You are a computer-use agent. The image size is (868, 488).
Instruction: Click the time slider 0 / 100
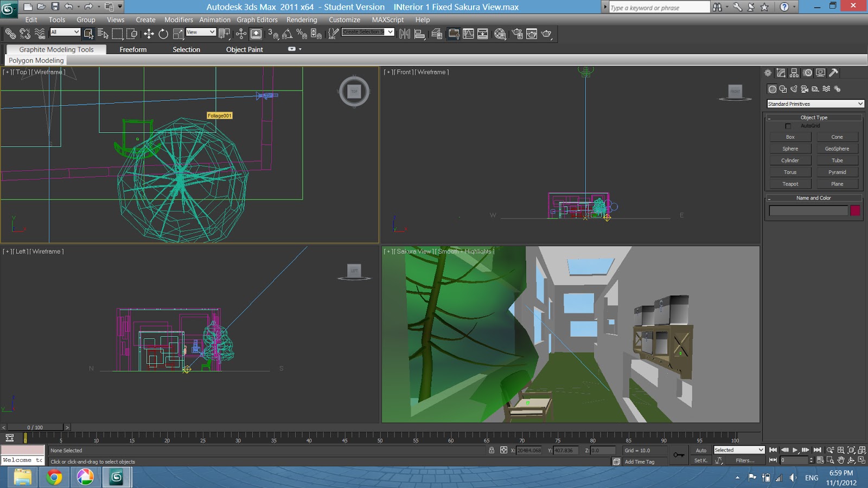pyautogui.click(x=35, y=427)
